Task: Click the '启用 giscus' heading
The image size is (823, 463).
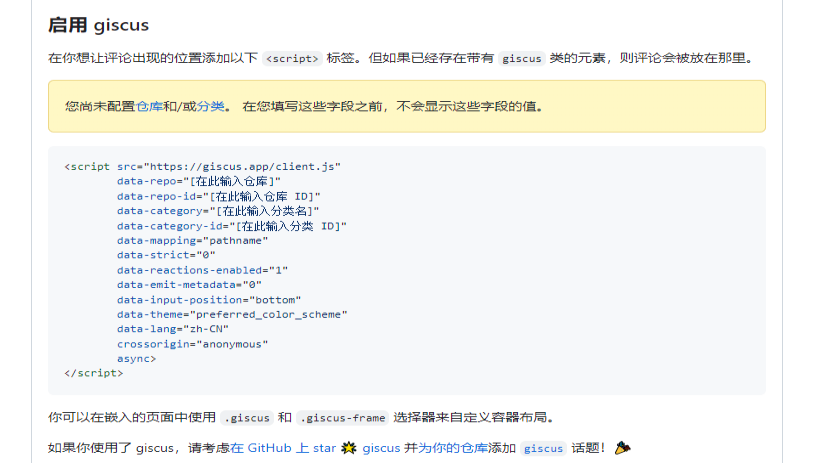Action: pyautogui.click(x=98, y=25)
